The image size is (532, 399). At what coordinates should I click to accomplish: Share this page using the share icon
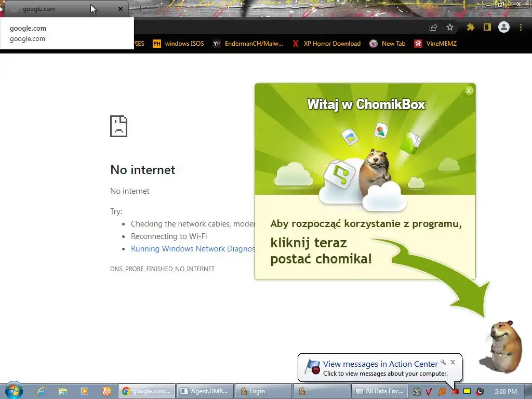tap(433, 28)
